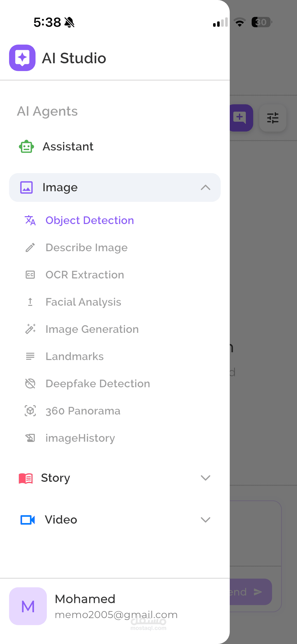Click the magic wand Image Generation icon
Viewport: 297px width, 644px height.
[30, 329]
